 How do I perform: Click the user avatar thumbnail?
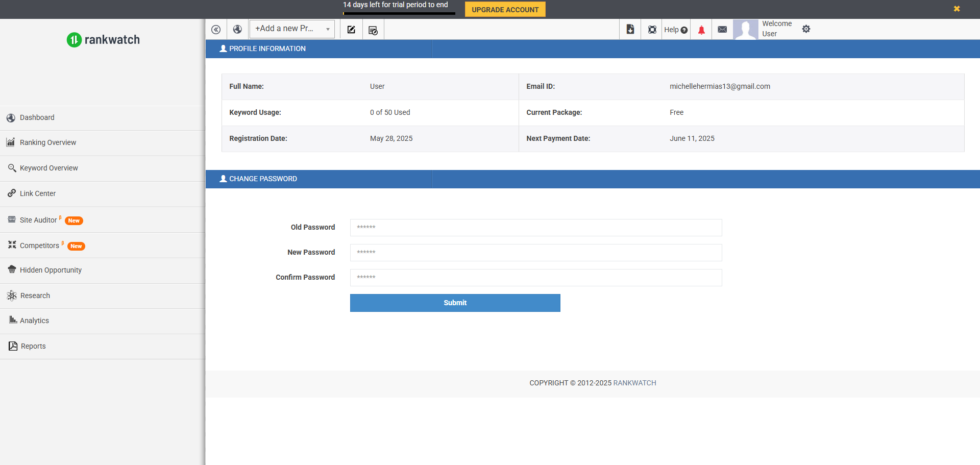(745, 30)
